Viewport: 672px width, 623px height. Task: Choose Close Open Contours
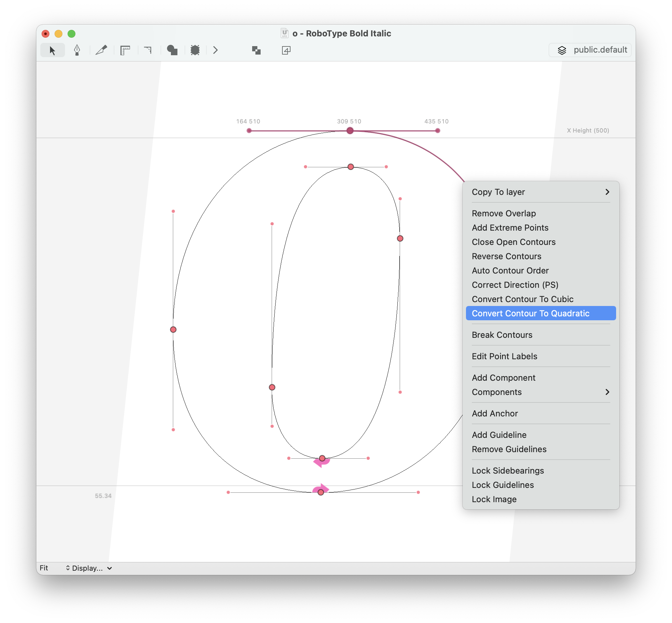tap(541, 242)
